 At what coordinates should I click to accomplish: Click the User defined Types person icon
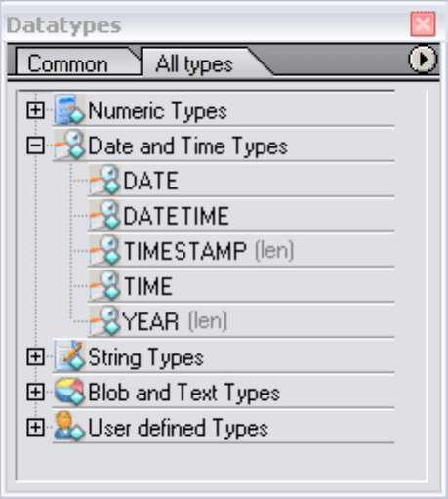click(69, 427)
